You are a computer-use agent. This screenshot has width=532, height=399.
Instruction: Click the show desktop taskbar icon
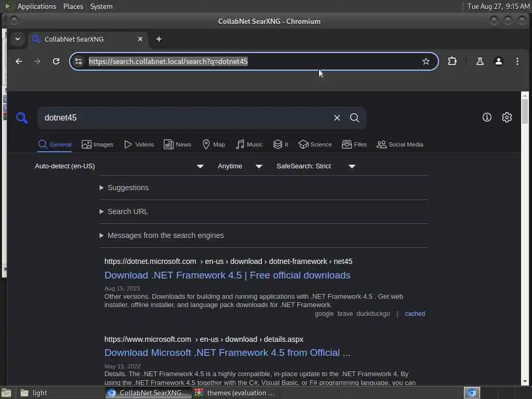tap(6, 393)
